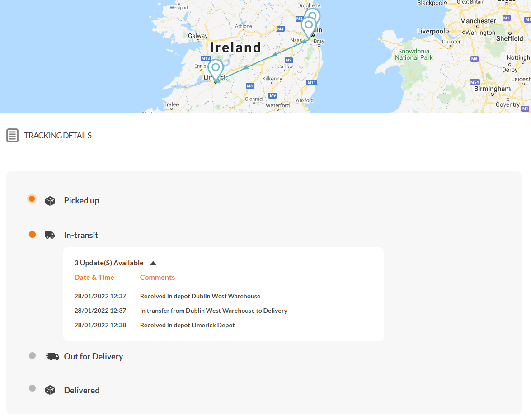Select the Comments column header
The height and width of the screenshot is (420, 531).
157,277
